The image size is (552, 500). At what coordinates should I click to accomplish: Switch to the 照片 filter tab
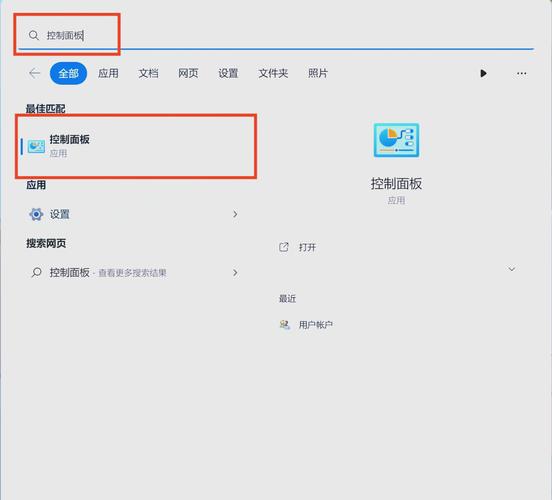click(318, 73)
